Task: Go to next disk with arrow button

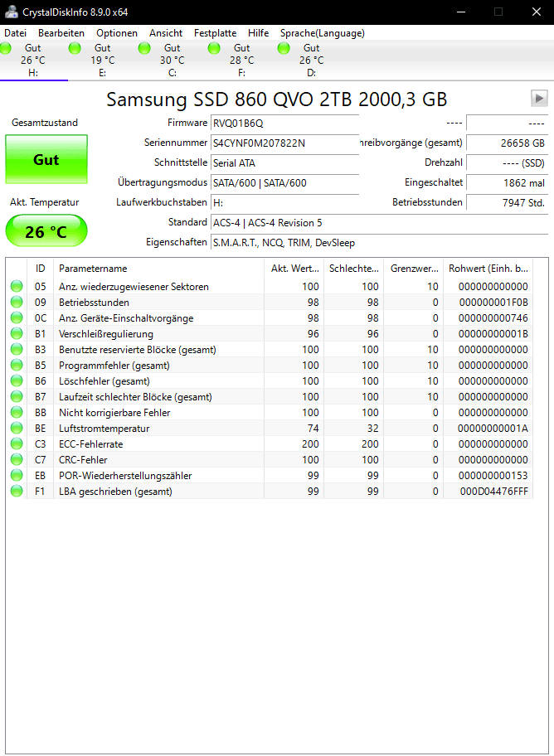Action: tap(540, 99)
